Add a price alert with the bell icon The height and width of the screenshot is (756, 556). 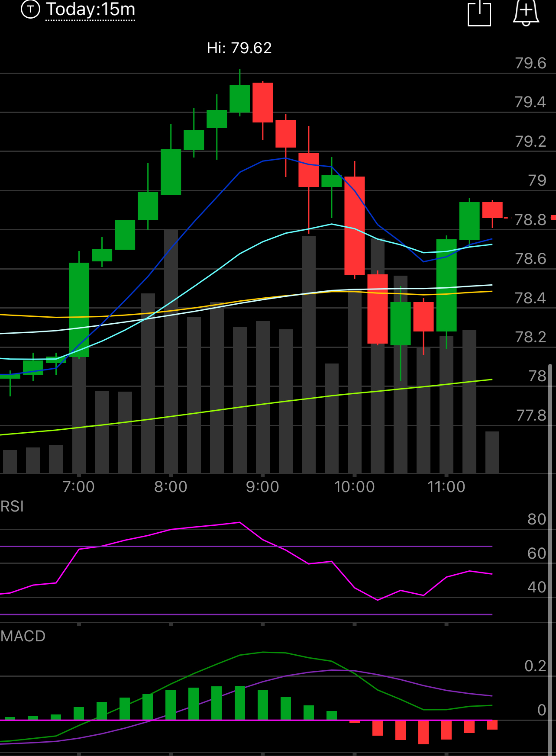(526, 13)
